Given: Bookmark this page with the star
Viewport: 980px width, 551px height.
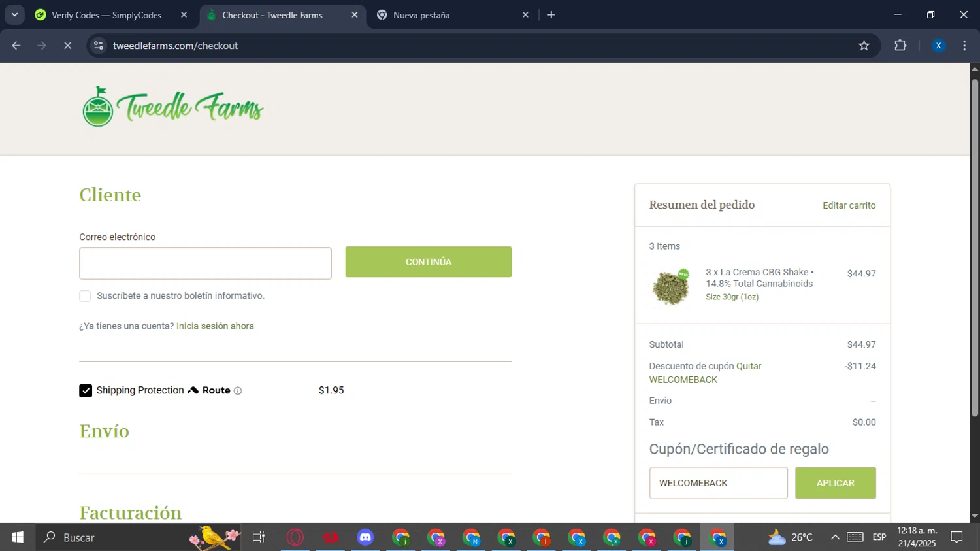Looking at the screenshot, I should coord(864,46).
